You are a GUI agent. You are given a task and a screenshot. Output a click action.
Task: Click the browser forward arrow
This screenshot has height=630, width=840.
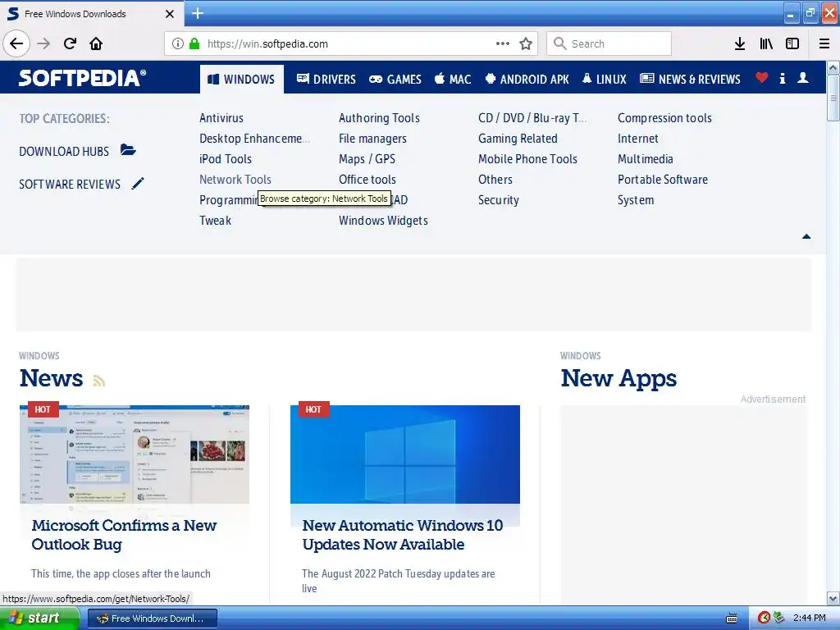click(43, 43)
